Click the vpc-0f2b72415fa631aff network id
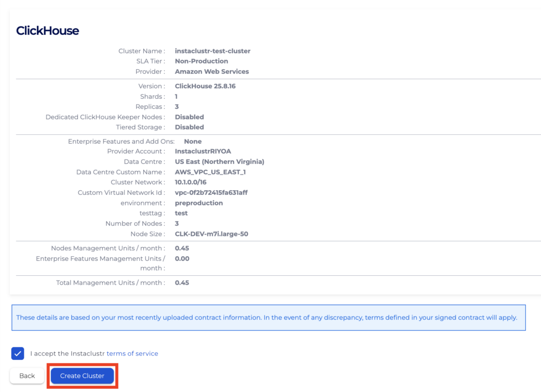Viewport: 541px width, 392px height. click(x=211, y=192)
